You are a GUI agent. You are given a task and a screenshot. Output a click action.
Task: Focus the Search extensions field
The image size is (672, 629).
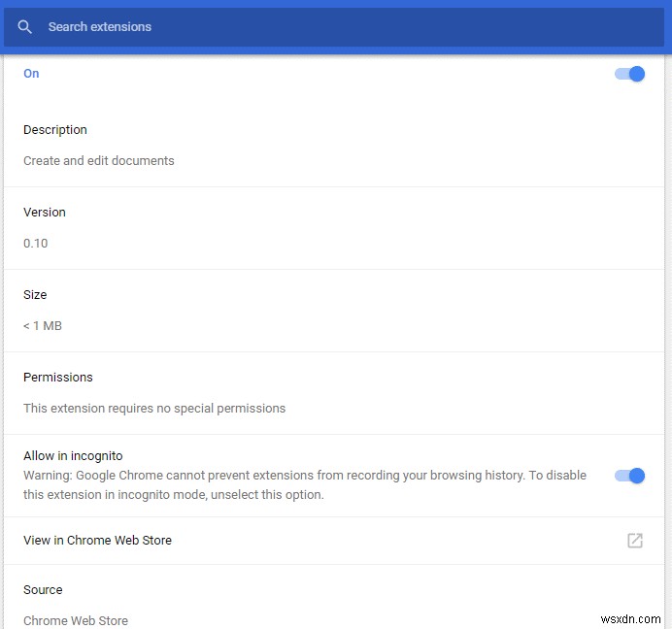pyautogui.click(x=333, y=27)
